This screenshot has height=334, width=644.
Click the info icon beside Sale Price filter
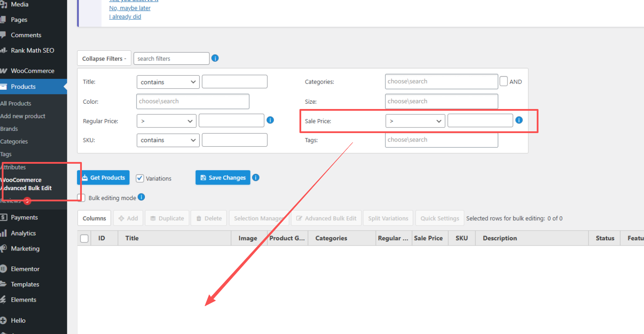pos(519,119)
